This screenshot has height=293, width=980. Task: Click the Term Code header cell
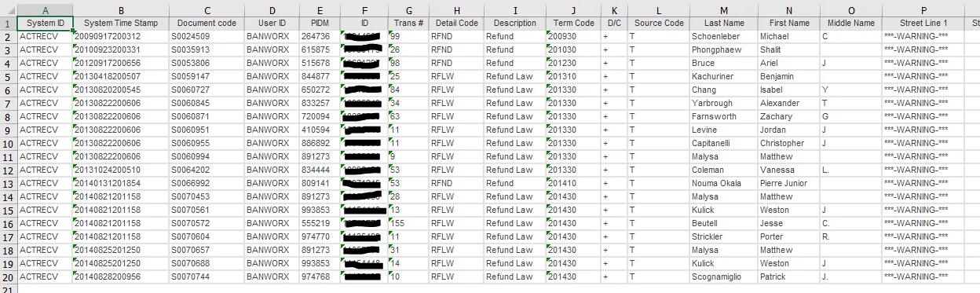573,24
